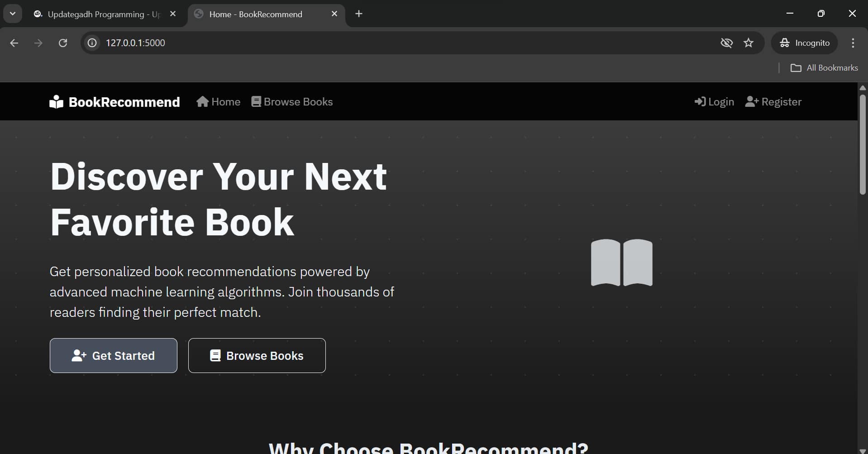Click the large open book hero icon
Screen dimensions: 868x454
[621, 263]
